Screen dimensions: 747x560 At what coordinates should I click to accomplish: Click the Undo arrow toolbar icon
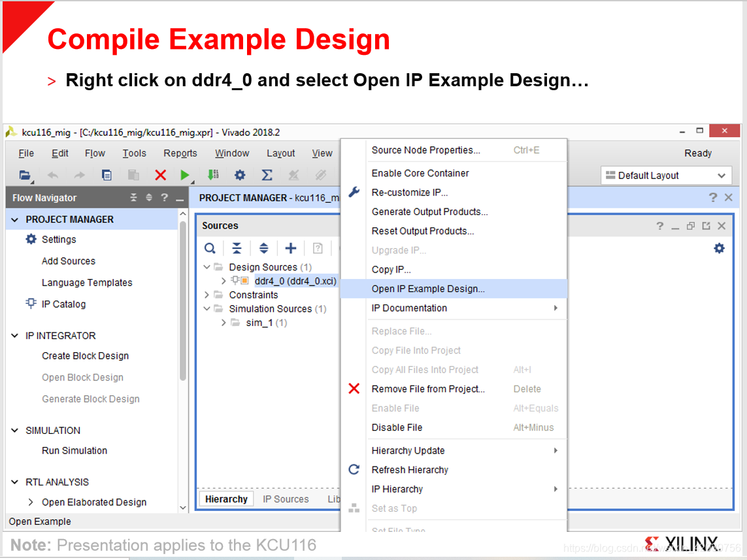pos(53,175)
